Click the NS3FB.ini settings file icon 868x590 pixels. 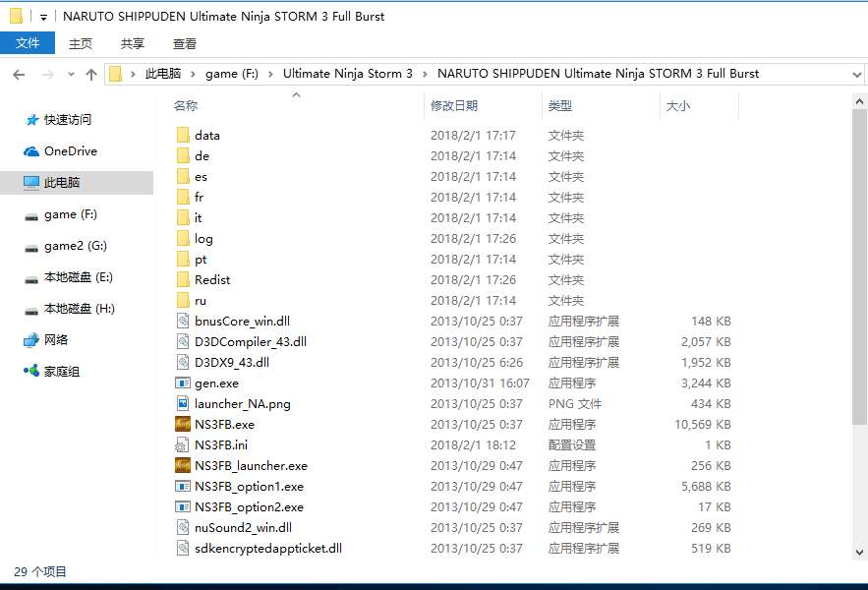pos(182,444)
